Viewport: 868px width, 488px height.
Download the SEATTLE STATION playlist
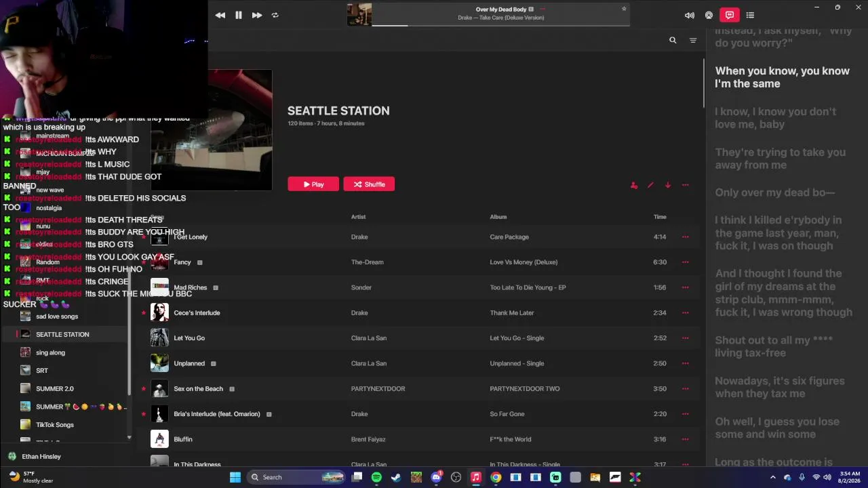pos(667,185)
